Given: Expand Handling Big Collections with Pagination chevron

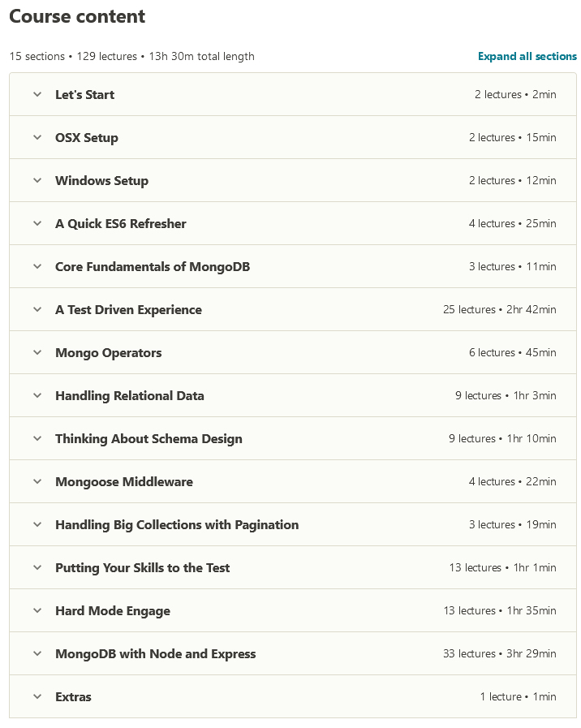Looking at the screenshot, I should (x=37, y=524).
